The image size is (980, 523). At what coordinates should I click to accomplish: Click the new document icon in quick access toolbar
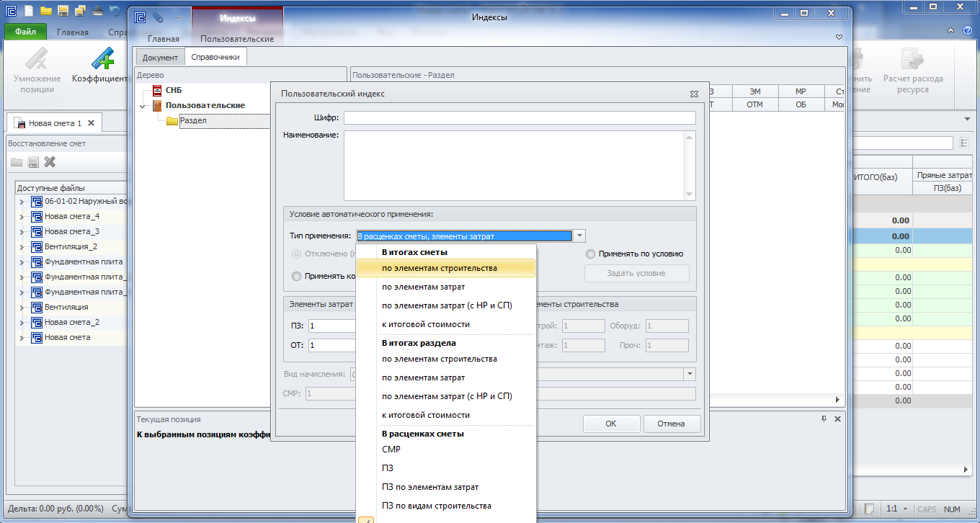(x=28, y=10)
